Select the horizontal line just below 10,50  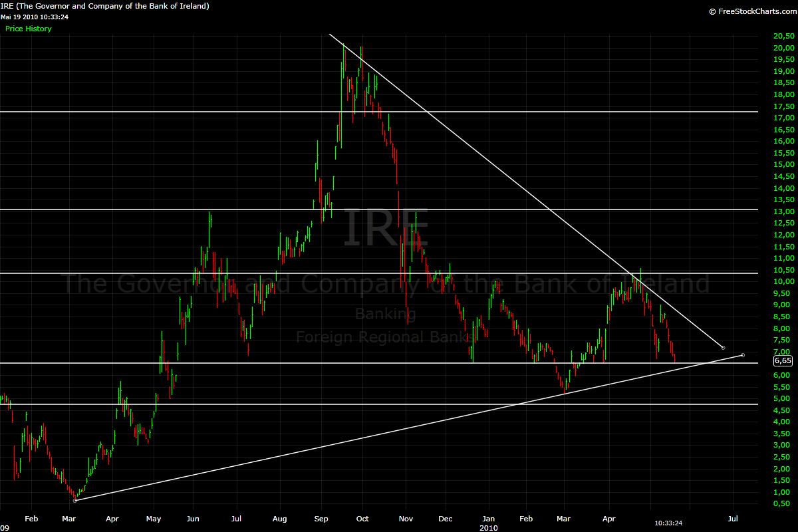379,273
